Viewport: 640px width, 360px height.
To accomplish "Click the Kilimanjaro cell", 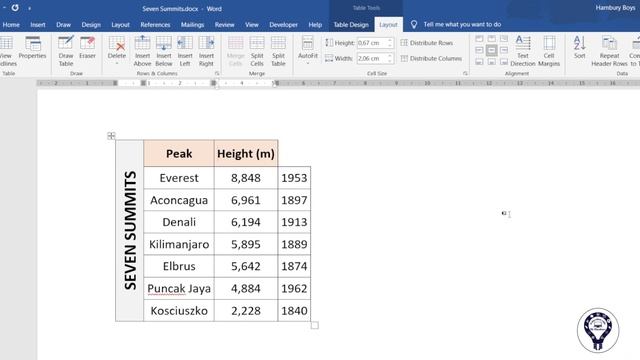I will point(179,244).
